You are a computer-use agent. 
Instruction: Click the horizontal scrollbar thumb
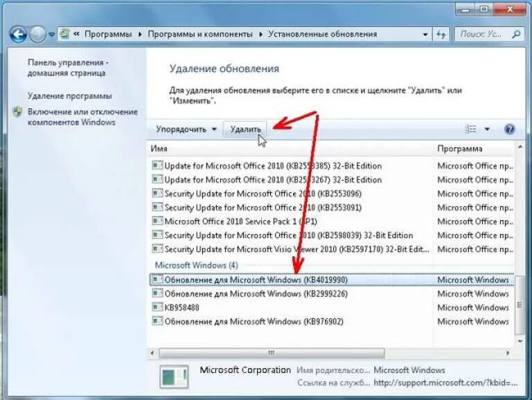click(272, 353)
